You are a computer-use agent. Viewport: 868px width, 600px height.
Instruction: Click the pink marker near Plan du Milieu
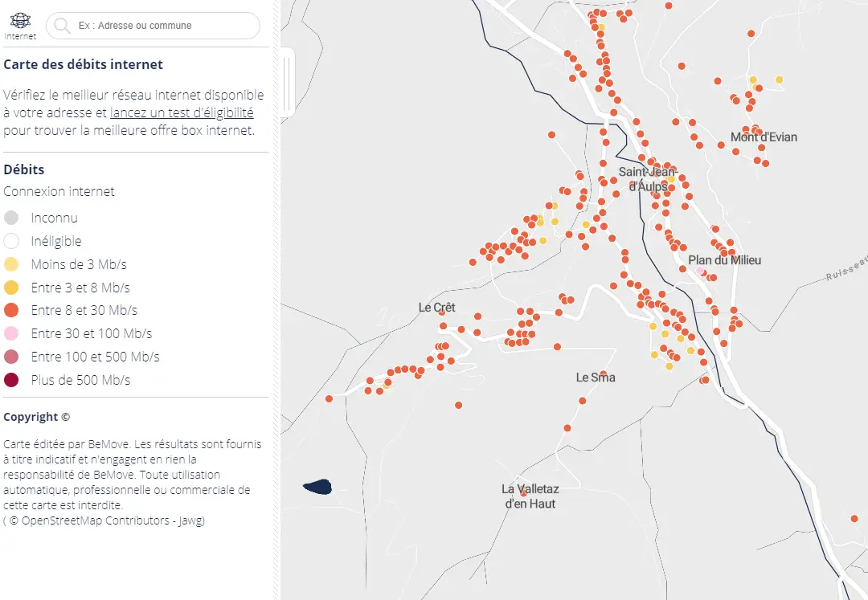tap(700, 271)
